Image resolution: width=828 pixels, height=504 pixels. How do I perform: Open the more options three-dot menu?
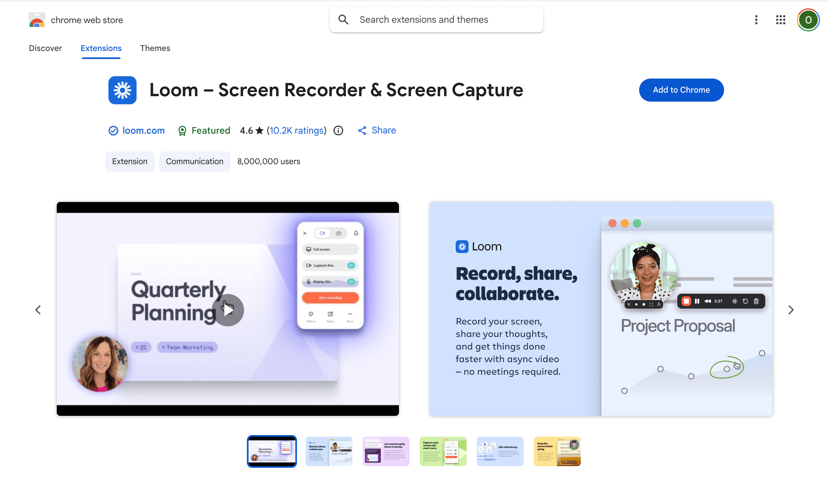[x=756, y=20]
